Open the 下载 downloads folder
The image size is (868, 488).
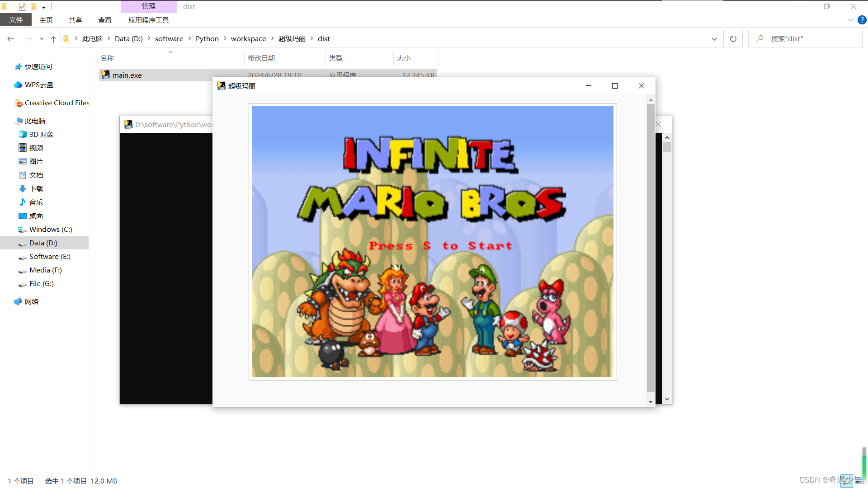click(x=36, y=189)
